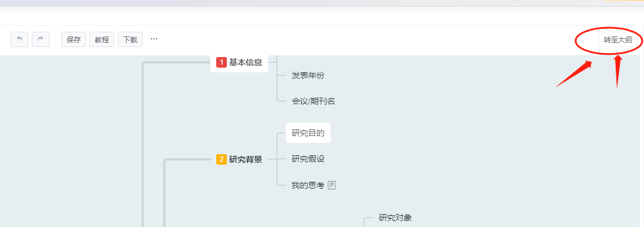644x227 pixels.
Task: Select the 我的思考 node text
Action: point(308,185)
